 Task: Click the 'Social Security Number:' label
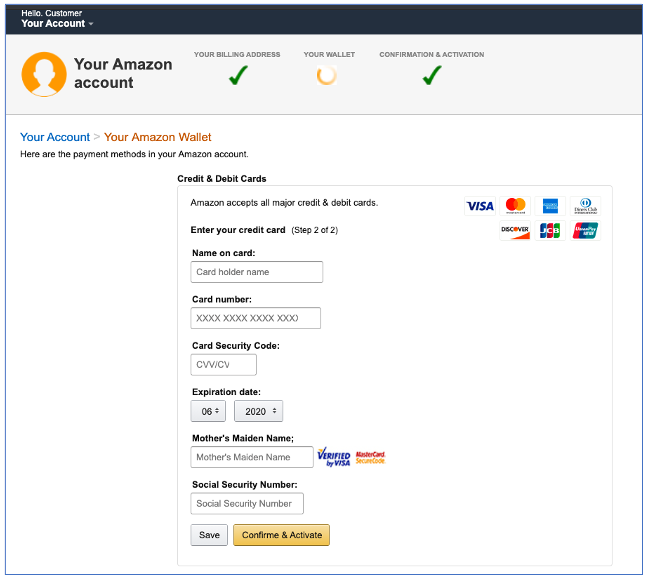[x=245, y=485]
